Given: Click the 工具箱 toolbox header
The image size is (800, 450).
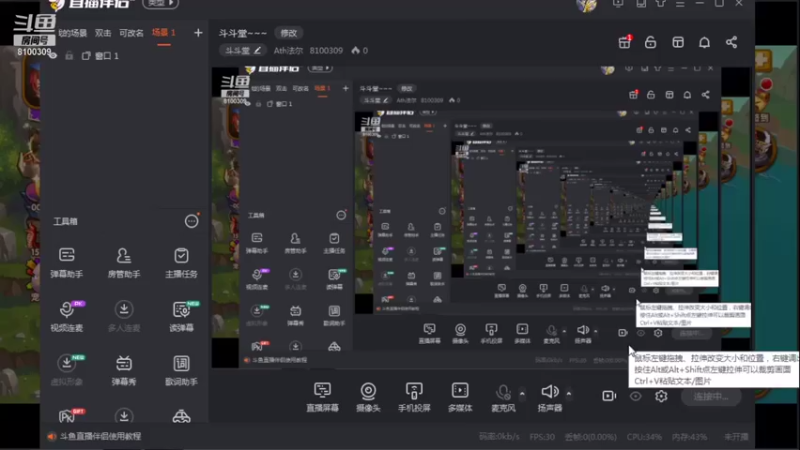Looking at the screenshot, I should [x=65, y=221].
